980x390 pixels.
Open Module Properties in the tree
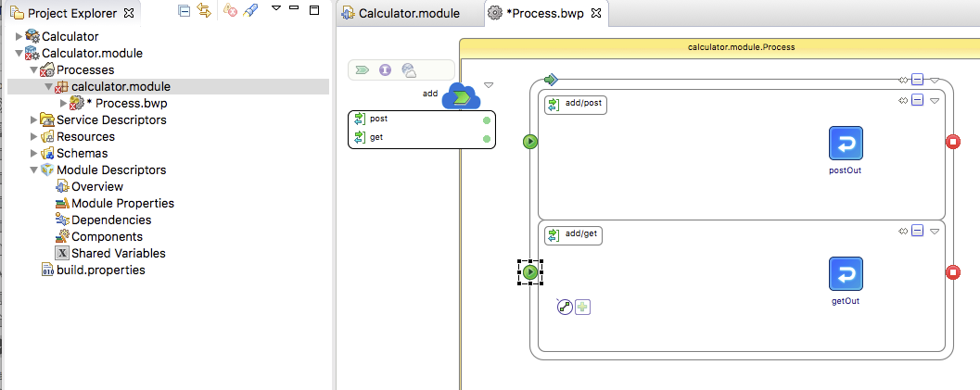pos(122,203)
